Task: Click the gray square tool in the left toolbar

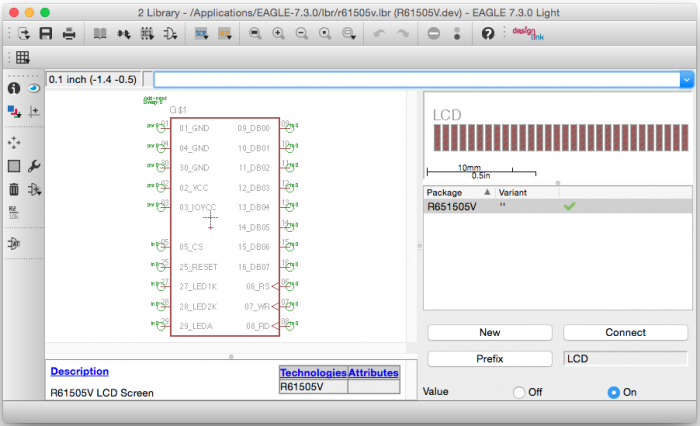Action: (14, 166)
